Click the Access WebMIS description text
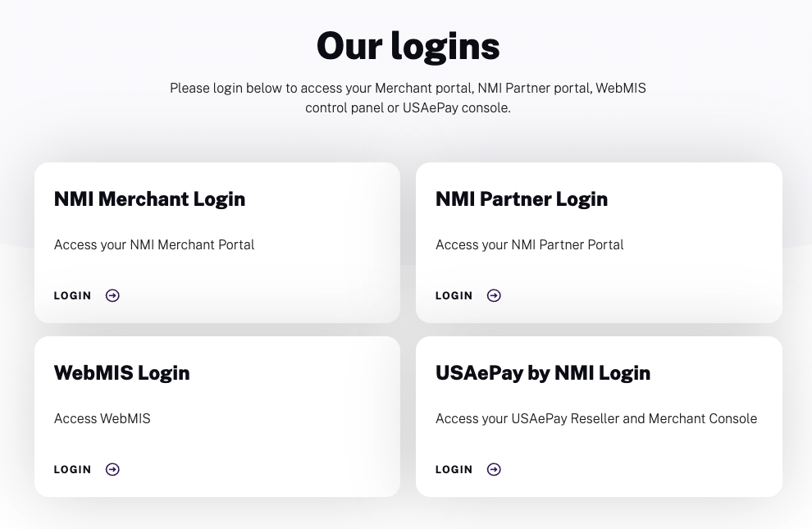Image resolution: width=812 pixels, height=529 pixels. pyautogui.click(x=102, y=418)
